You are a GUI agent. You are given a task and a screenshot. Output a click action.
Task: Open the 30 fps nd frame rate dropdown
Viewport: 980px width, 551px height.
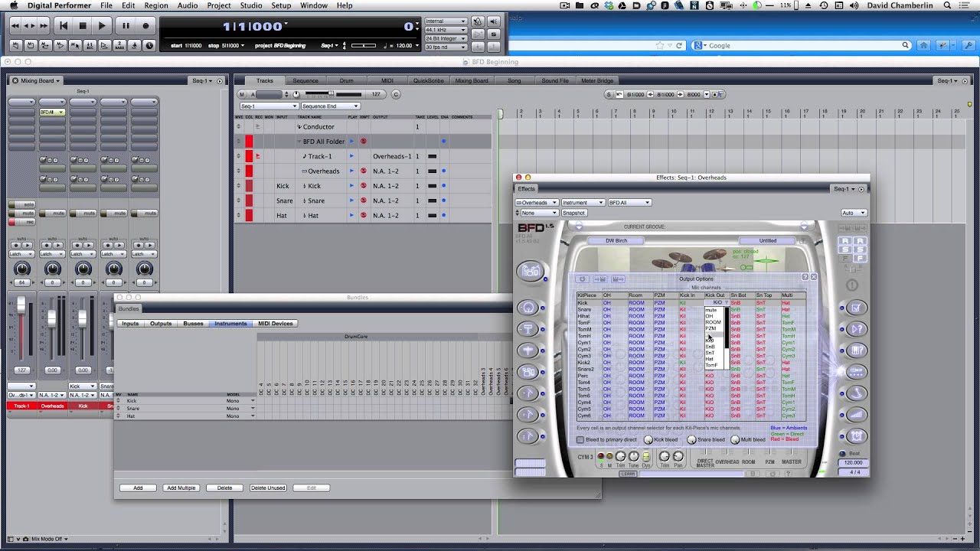(446, 47)
